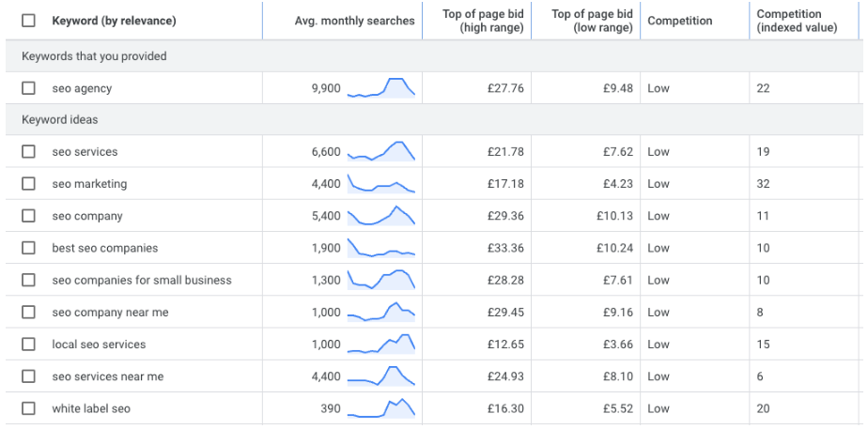The height and width of the screenshot is (429, 868).
Task: Open trend sparkline for 'seo company'
Action: pyautogui.click(x=380, y=216)
